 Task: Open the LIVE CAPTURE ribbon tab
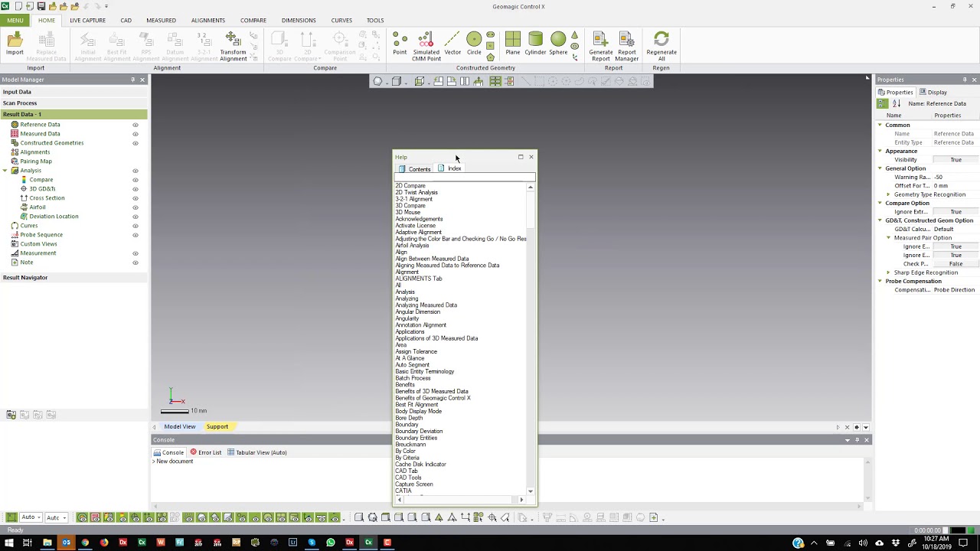click(87, 20)
